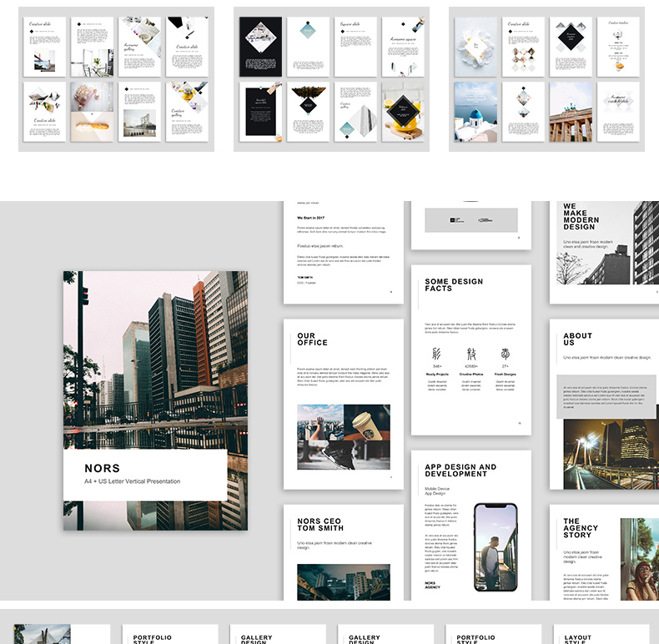The height and width of the screenshot is (644, 659).
Task: Click 'A4 + US Letter Vertical Presentation' subtitle
Action: point(133,481)
